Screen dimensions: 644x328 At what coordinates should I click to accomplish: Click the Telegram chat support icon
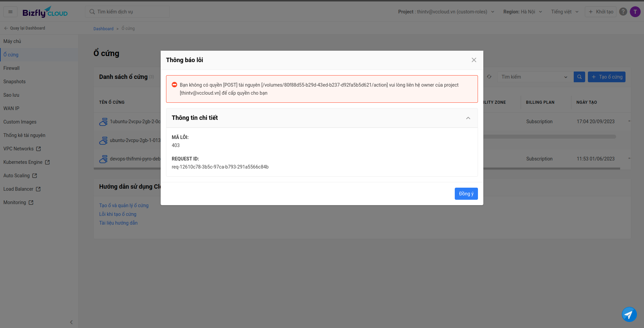pyautogui.click(x=629, y=315)
